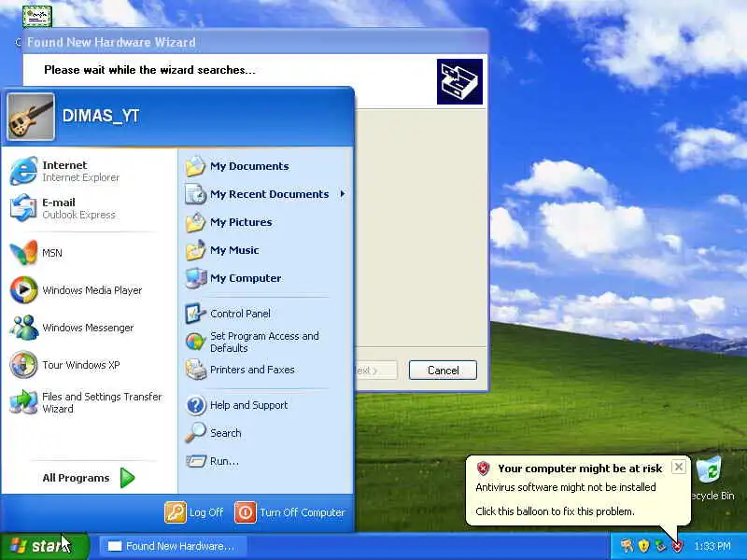Close the security warning balloon
The width and height of the screenshot is (747, 560).
click(679, 467)
